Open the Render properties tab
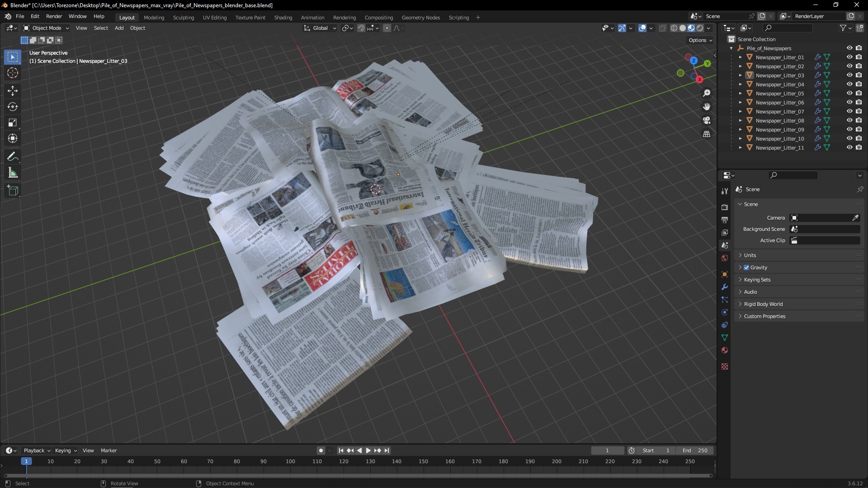Viewport: 868px width, 488px height. point(725,207)
